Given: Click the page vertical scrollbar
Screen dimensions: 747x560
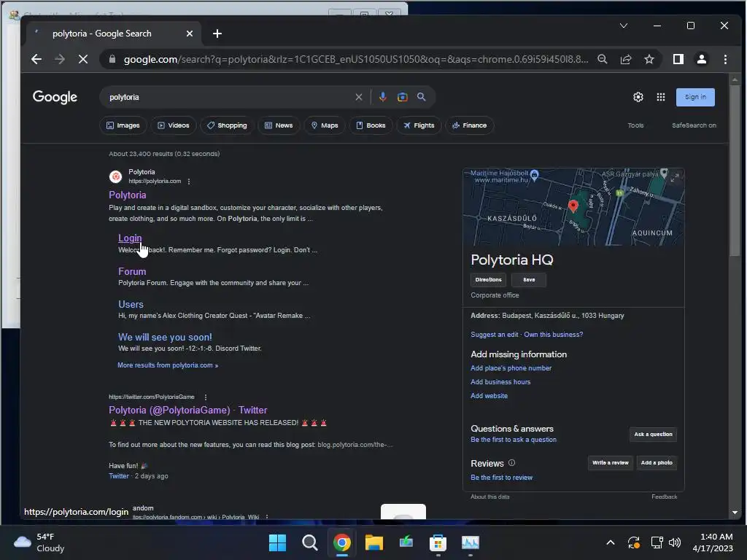Looking at the screenshot, I should coord(735,171).
